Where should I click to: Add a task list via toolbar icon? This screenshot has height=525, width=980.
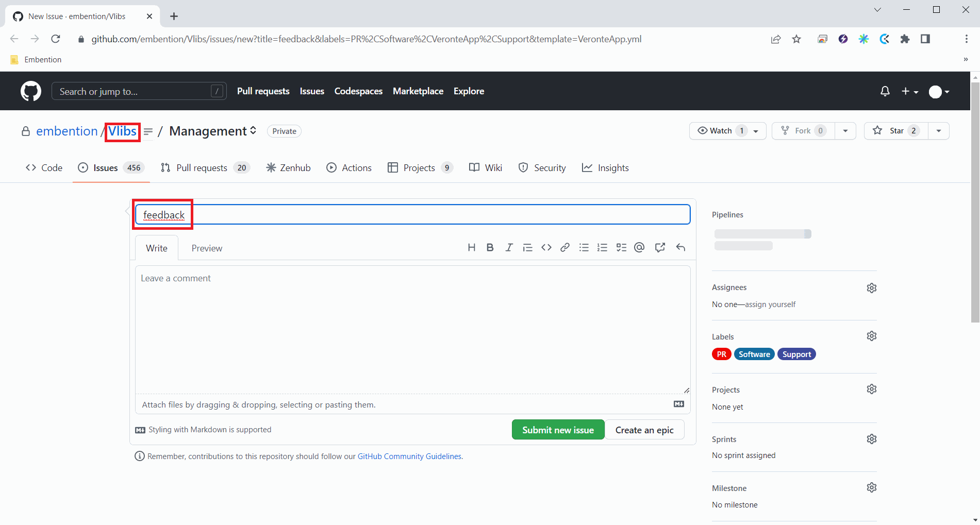pyautogui.click(x=621, y=248)
